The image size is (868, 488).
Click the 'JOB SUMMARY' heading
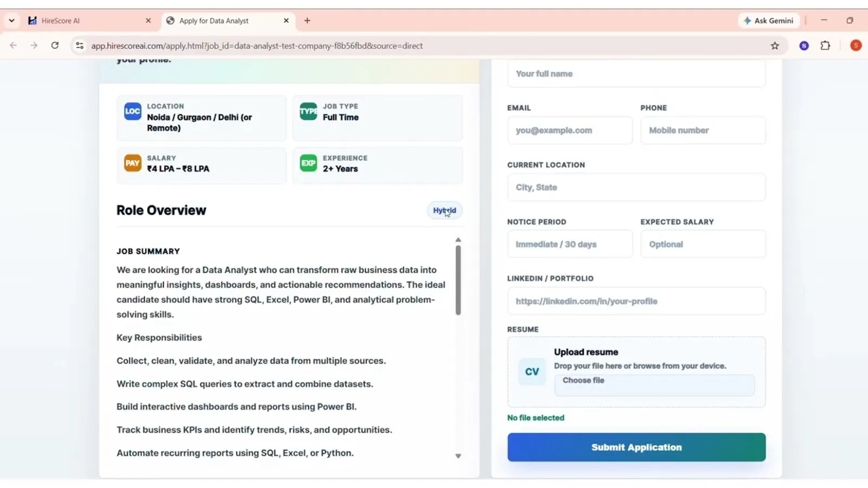pos(148,251)
